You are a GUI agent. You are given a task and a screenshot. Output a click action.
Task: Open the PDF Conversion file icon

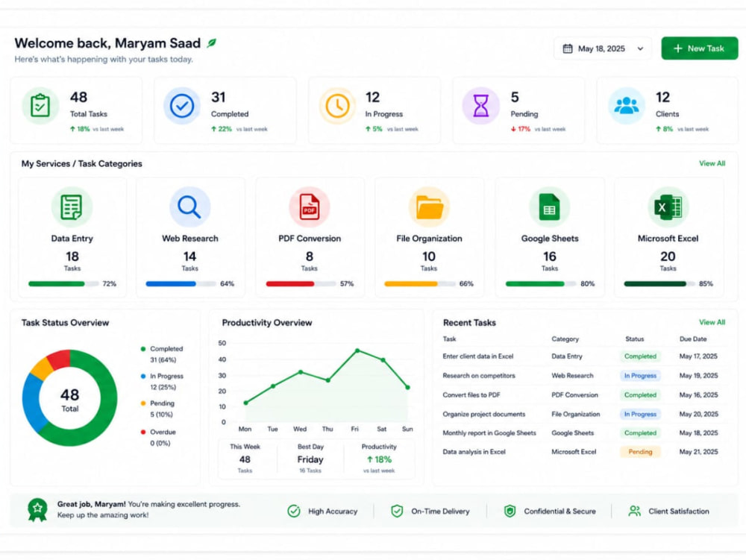tap(310, 207)
